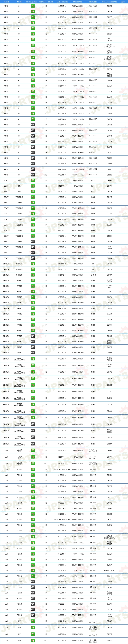Click engine code cell CGGB, CDDA, CLPA
The height and width of the screenshot is (644, 128).
[x=109, y=537]
